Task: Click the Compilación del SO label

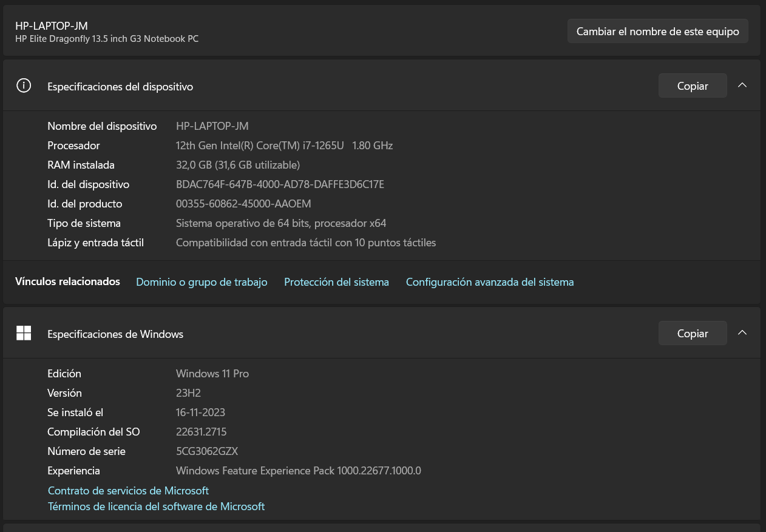Action: (94, 432)
